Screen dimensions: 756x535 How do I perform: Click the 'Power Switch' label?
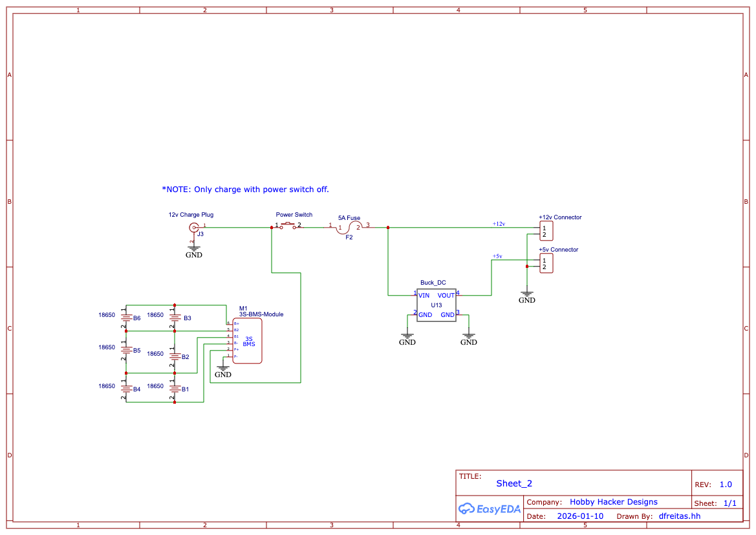click(294, 215)
